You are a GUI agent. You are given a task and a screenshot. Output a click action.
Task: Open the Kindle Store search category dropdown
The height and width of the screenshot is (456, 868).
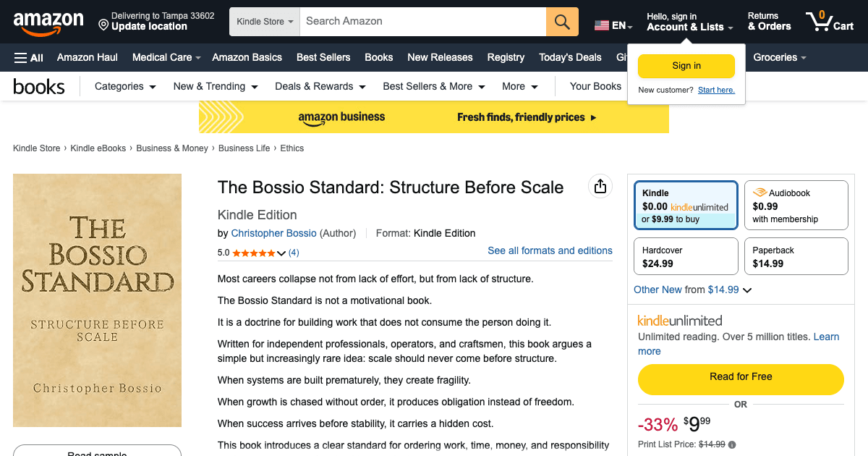(264, 21)
